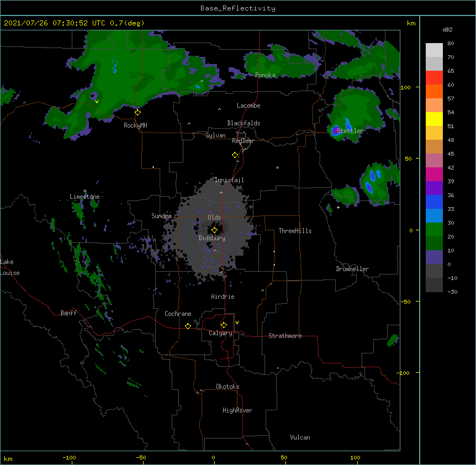Screen dimensions: 476x465
Task: Click the Banff label
Action: pos(68,313)
